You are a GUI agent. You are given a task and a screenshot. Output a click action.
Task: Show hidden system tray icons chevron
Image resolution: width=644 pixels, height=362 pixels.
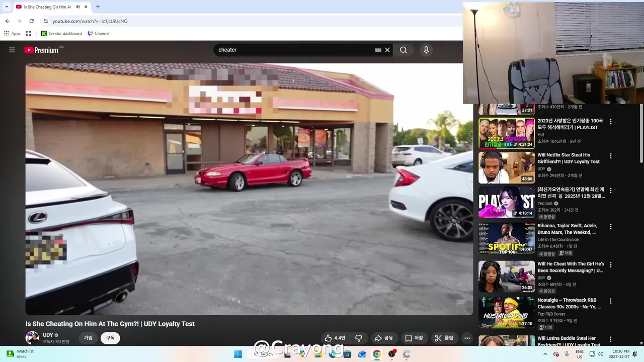(x=545, y=354)
